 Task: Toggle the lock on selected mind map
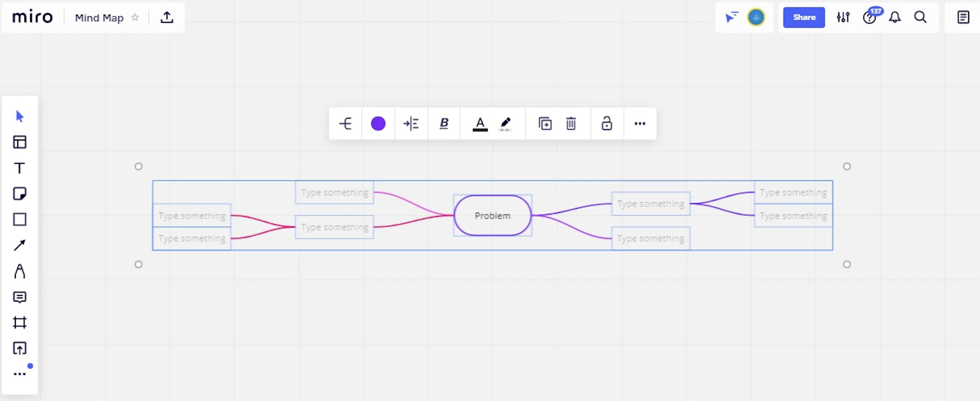(607, 124)
